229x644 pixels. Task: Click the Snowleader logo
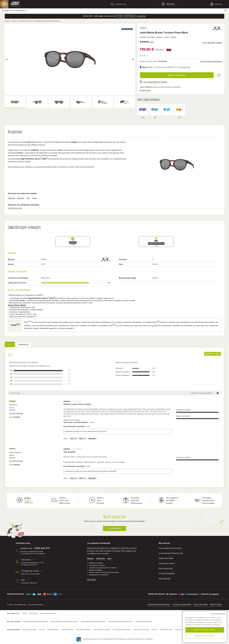tap(16, 4)
